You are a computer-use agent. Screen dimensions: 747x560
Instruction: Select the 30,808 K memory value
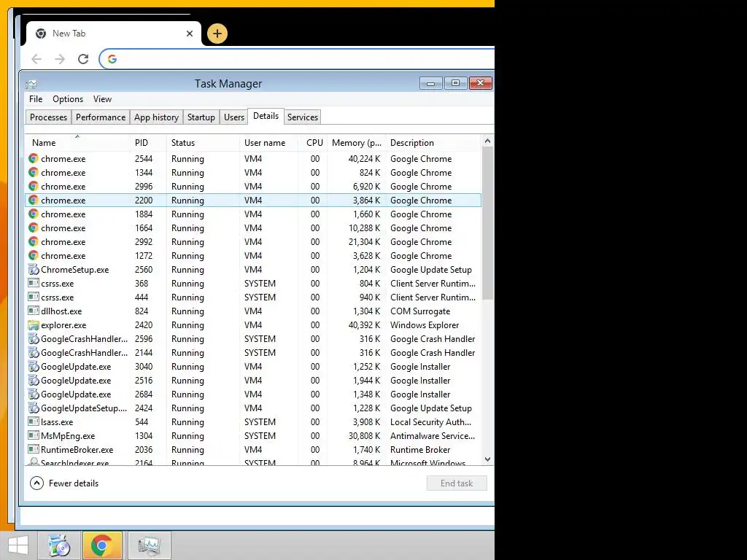tap(365, 436)
